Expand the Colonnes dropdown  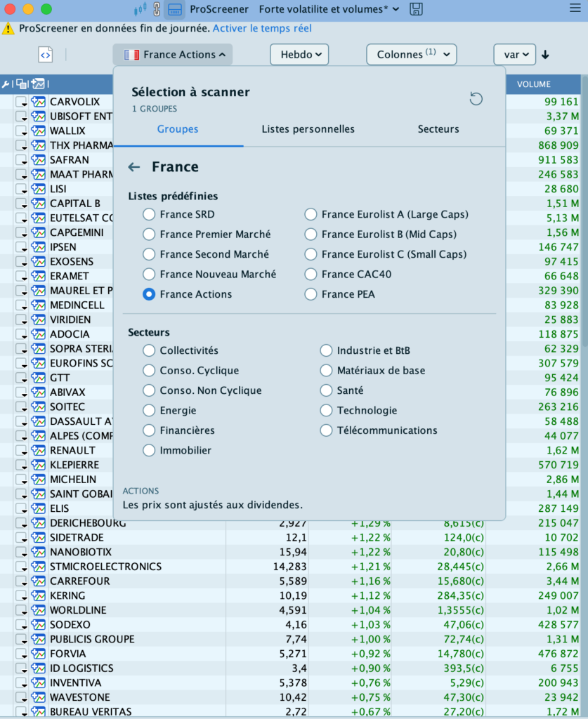pyautogui.click(x=411, y=55)
